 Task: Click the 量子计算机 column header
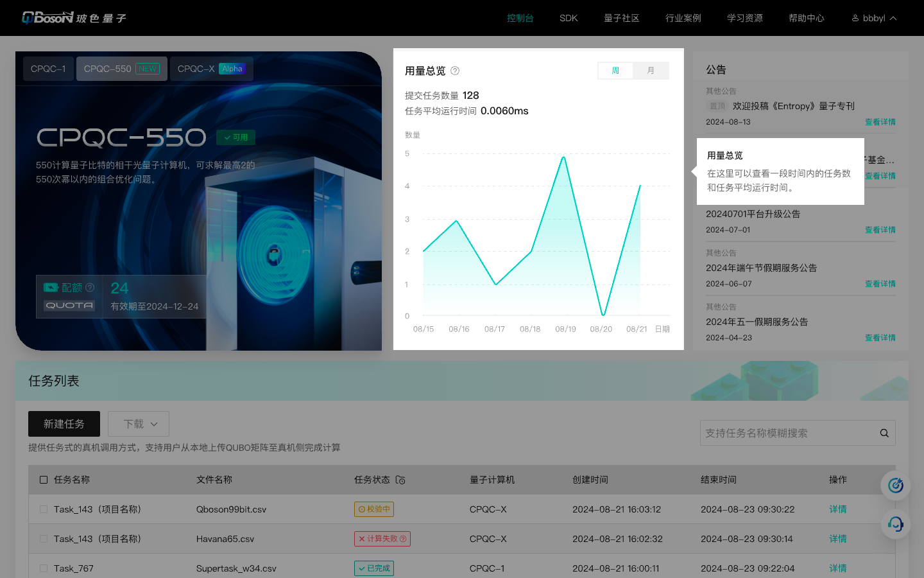[x=492, y=480]
